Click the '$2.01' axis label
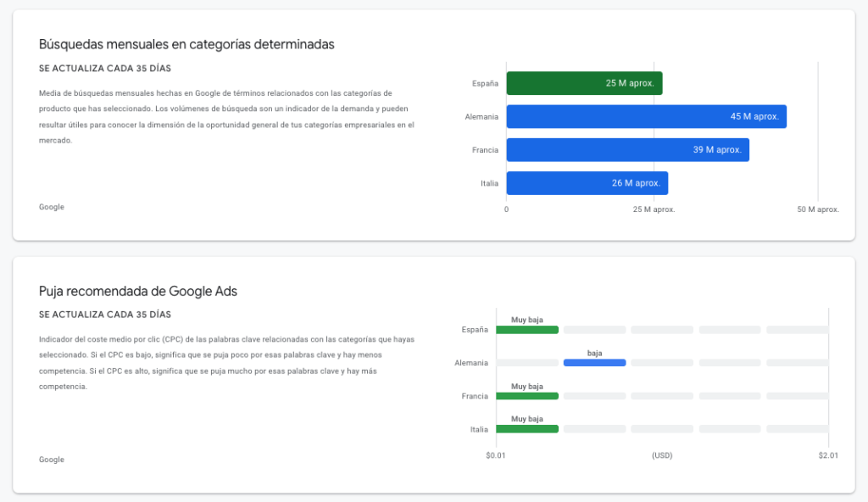 click(x=828, y=455)
